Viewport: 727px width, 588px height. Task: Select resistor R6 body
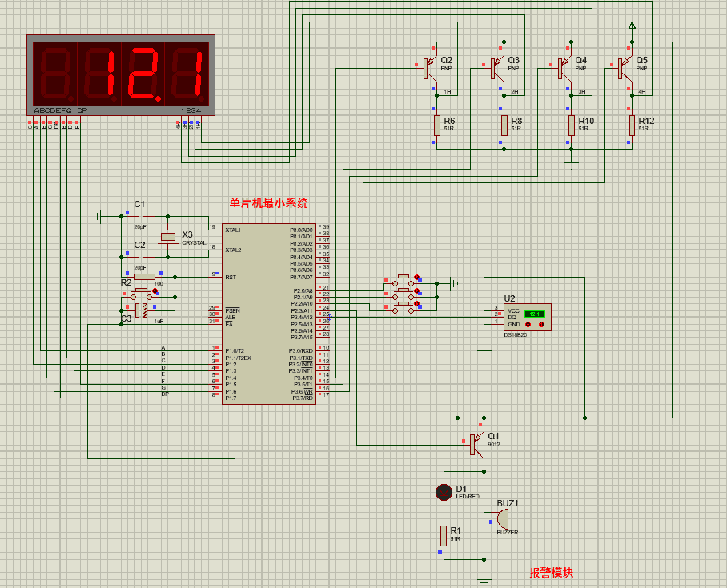436,126
